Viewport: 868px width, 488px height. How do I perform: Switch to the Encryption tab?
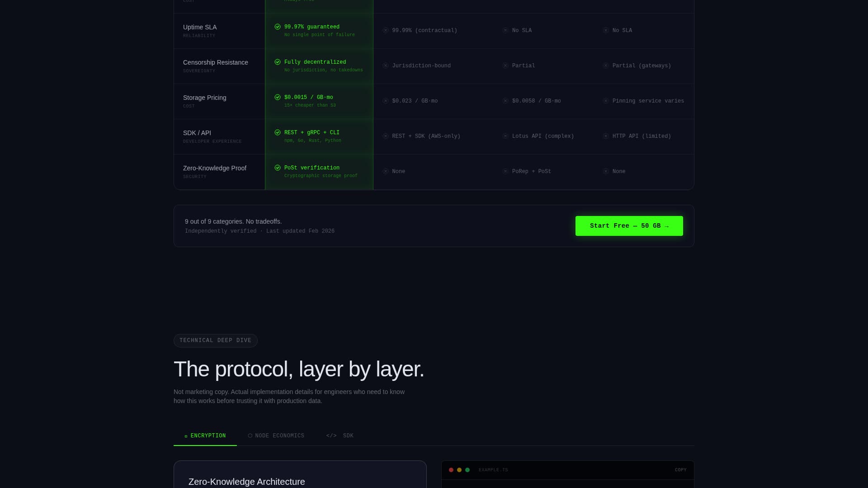pyautogui.click(x=205, y=436)
